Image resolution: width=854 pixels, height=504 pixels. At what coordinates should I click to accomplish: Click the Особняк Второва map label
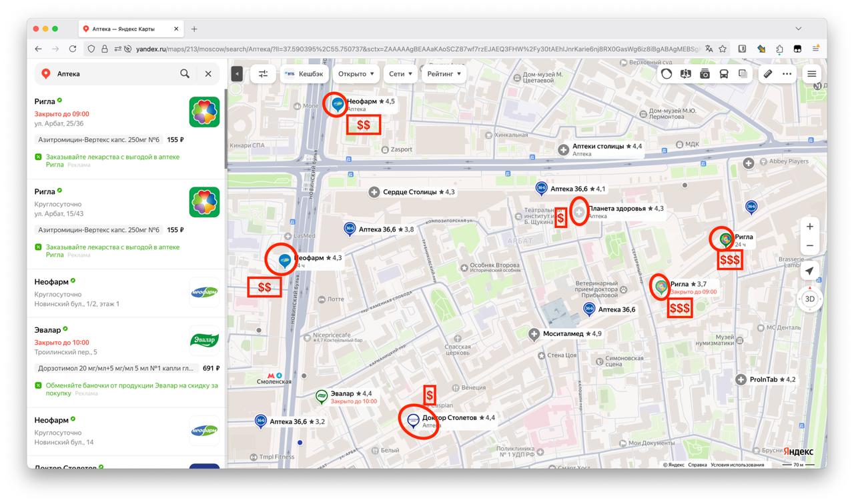tap(494, 267)
